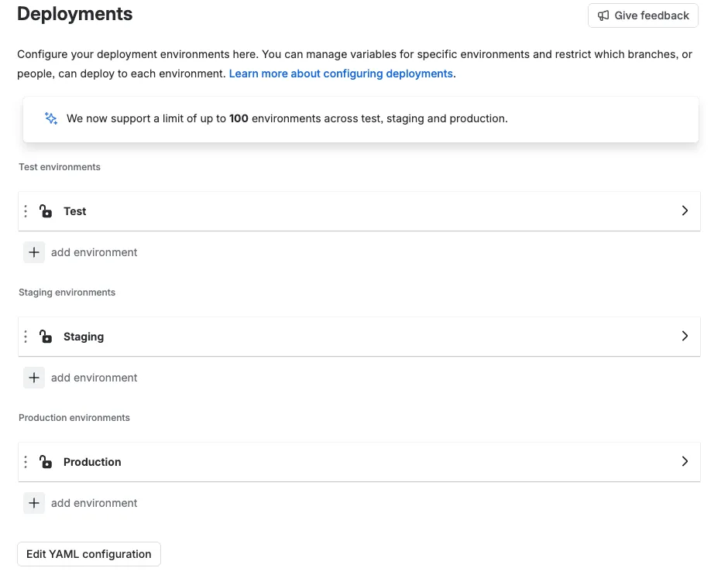Screen dimensions: 728x585
Task: Open the Edit YAML configuration button
Action: (89, 554)
